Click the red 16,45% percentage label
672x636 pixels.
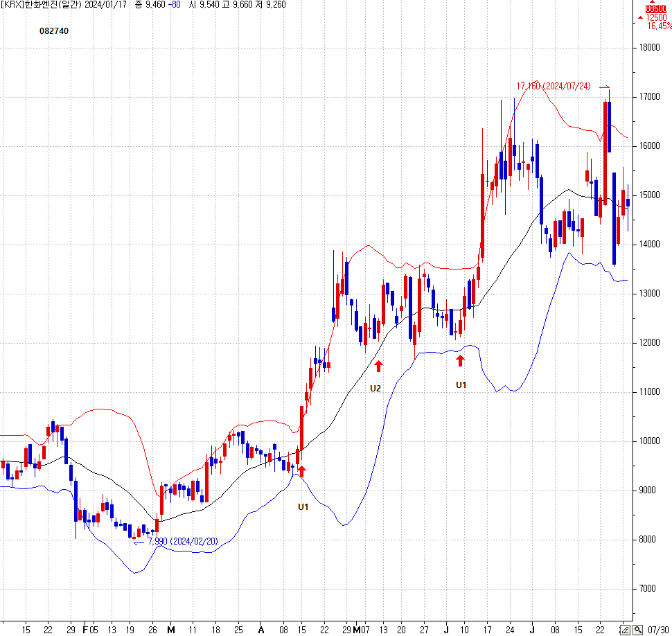[x=660, y=26]
